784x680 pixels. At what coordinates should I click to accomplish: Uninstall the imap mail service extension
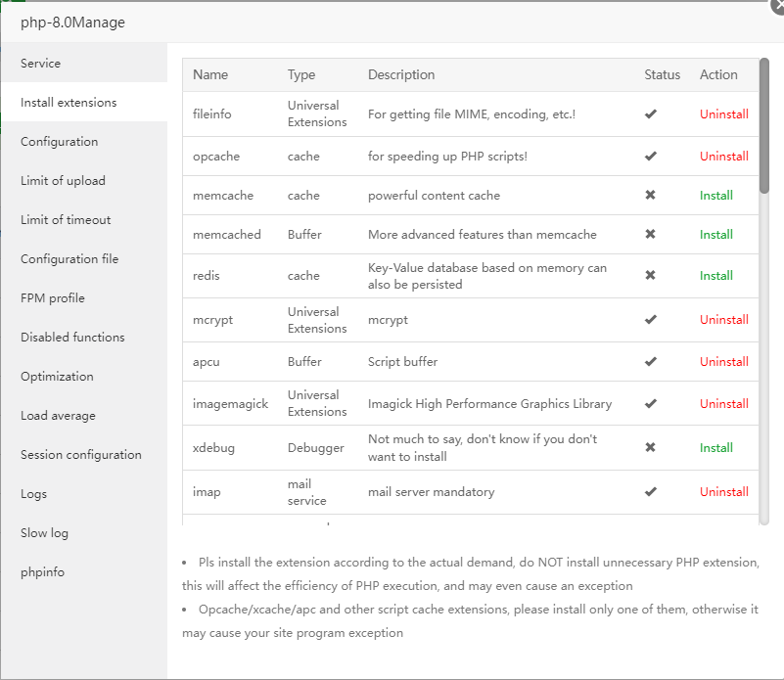pos(724,492)
